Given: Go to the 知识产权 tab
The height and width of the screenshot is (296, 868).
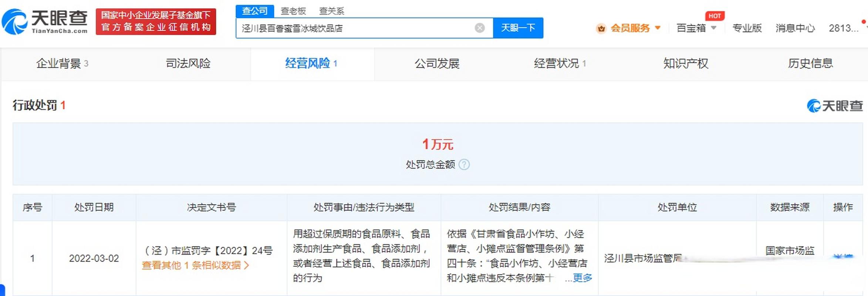Looking at the screenshot, I should (686, 64).
